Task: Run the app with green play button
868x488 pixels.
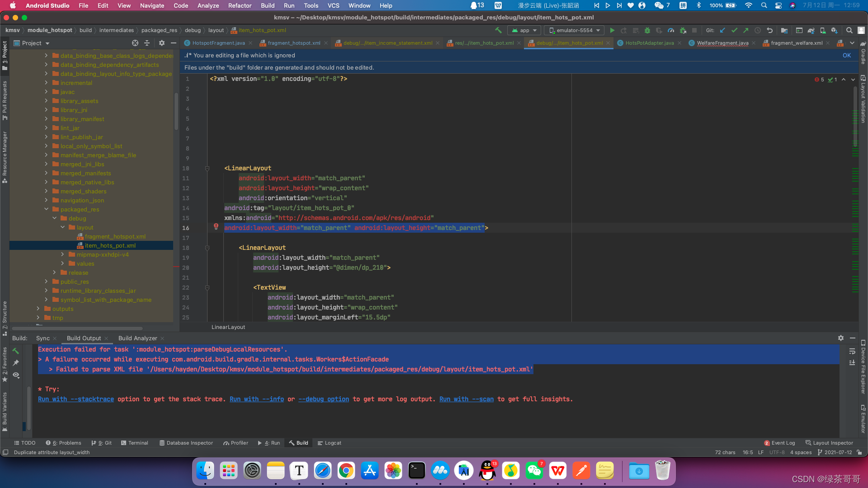Action: (x=612, y=30)
